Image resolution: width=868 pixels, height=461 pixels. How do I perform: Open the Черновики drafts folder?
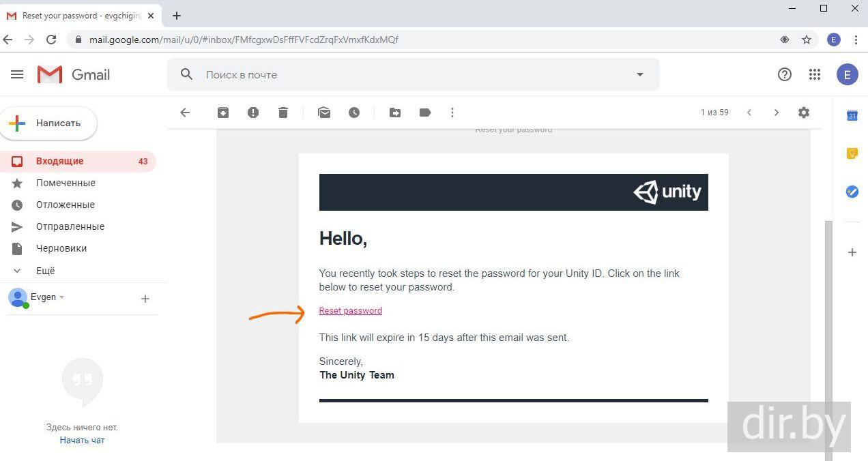tap(61, 248)
